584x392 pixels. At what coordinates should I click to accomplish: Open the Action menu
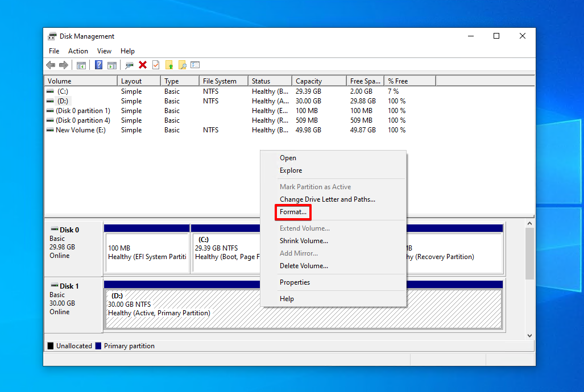78,51
